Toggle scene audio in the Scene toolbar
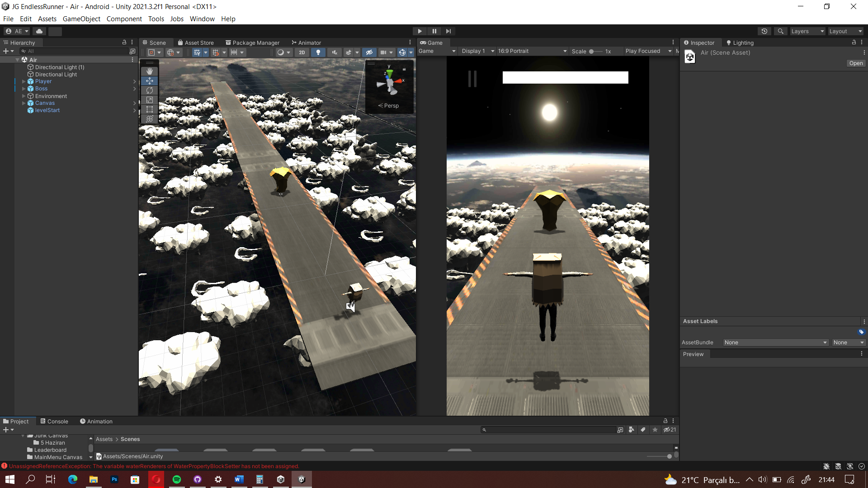This screenshot has height=488, width=868. click(335, 52)
